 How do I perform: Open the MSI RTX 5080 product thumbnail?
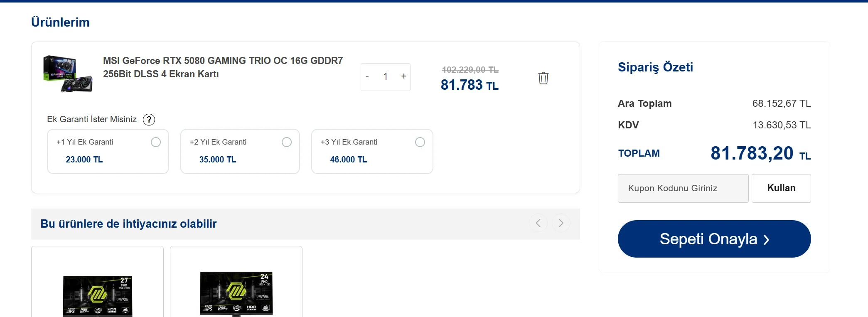click(x=68, y=74)
